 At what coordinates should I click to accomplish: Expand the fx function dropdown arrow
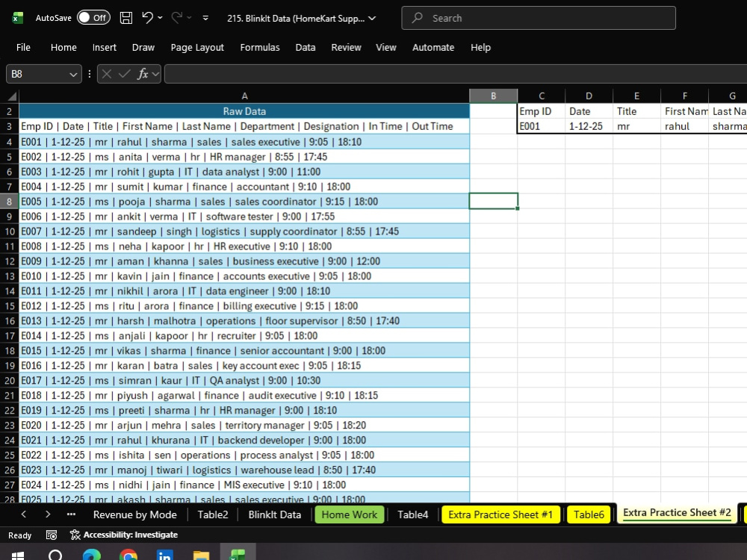[155, 74]
